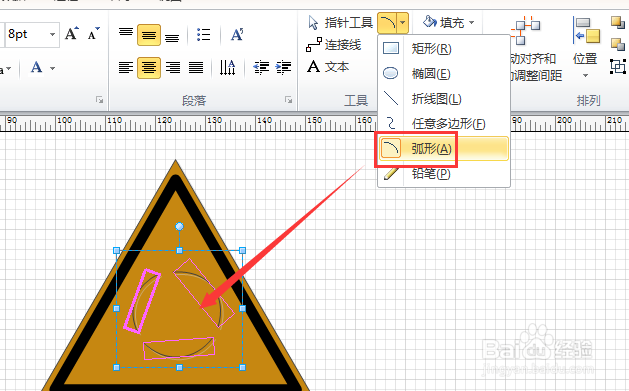Toggle center paragraph alignment
629x391 pixels.
click(149, 67)
